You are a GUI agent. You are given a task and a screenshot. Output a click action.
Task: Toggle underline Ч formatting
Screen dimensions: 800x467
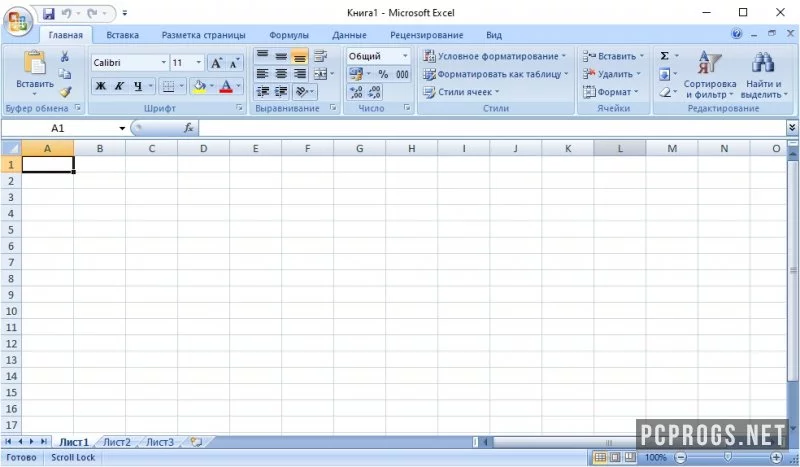pyautogui.click(x=138, y=86)
